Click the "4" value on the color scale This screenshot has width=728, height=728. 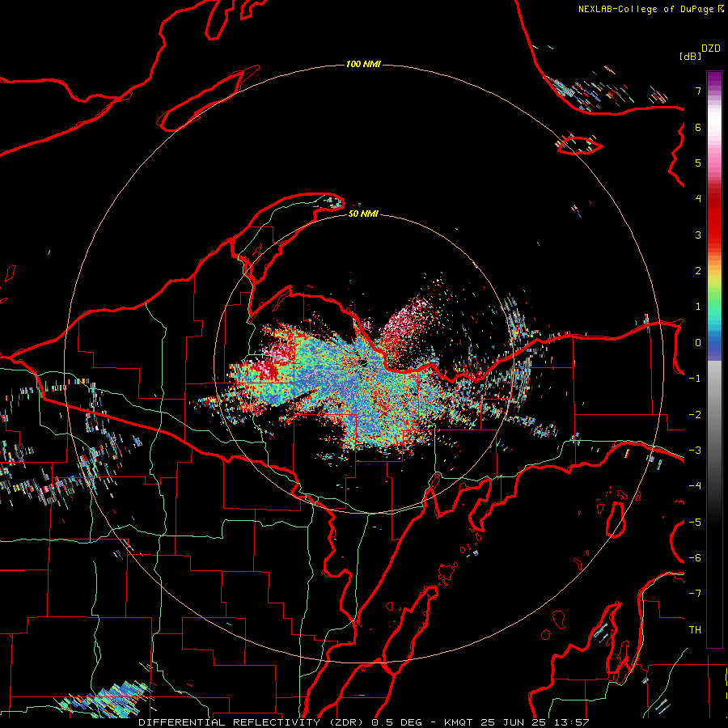click(x=698, y=199)
